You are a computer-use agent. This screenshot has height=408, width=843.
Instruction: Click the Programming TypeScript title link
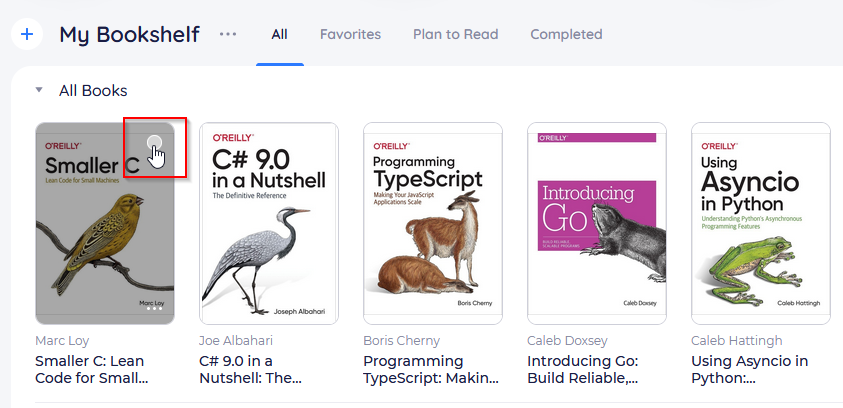pos(431,369)
